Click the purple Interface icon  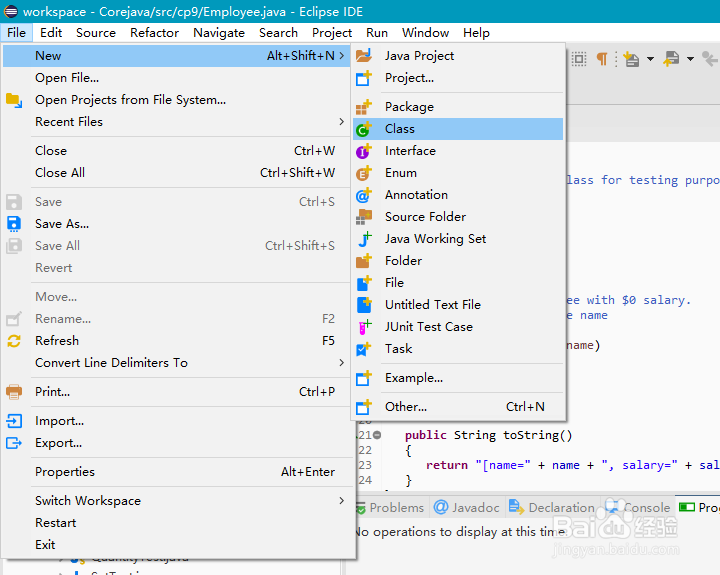(364, 151)
